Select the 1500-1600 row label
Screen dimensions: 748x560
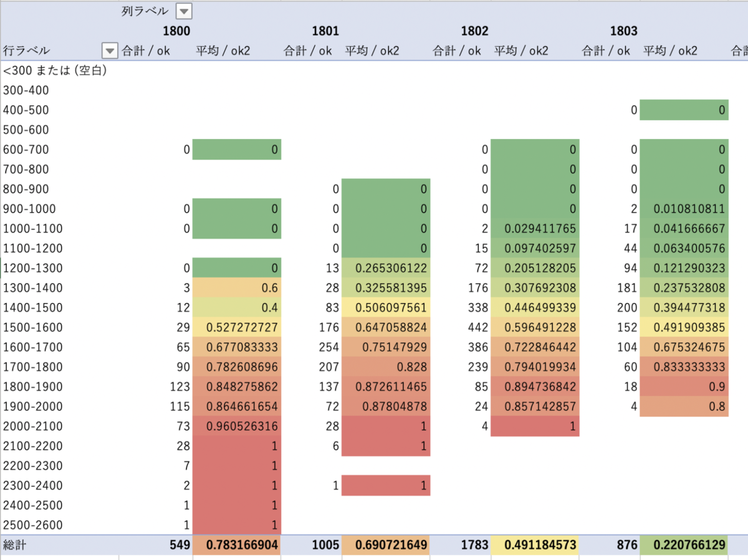pos(33,327)
